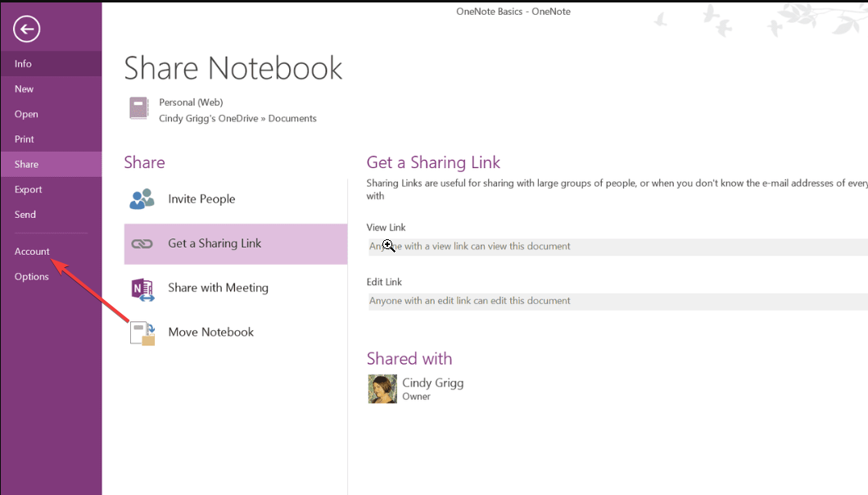Image resolution: width=868 pixels, height=495 pixels.
Task: Click the Personal (Web) notebook name
Action: coord(191,102)
